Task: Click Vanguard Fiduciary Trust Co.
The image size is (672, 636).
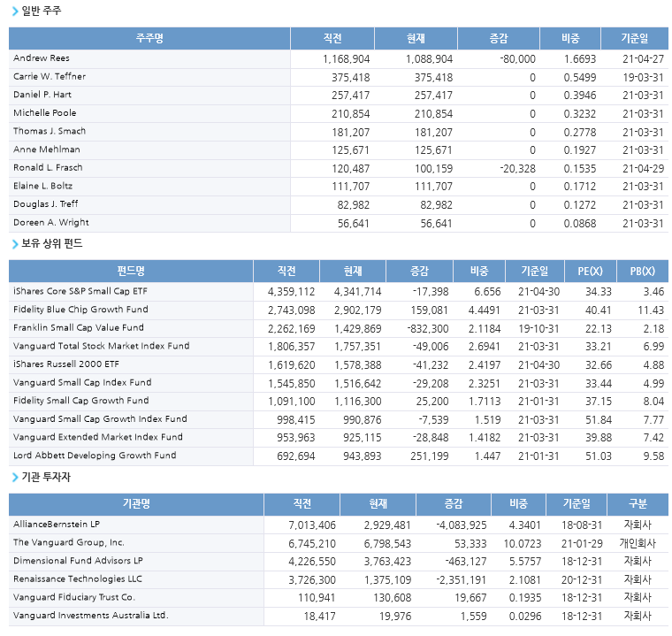Action: click(74, 597)
